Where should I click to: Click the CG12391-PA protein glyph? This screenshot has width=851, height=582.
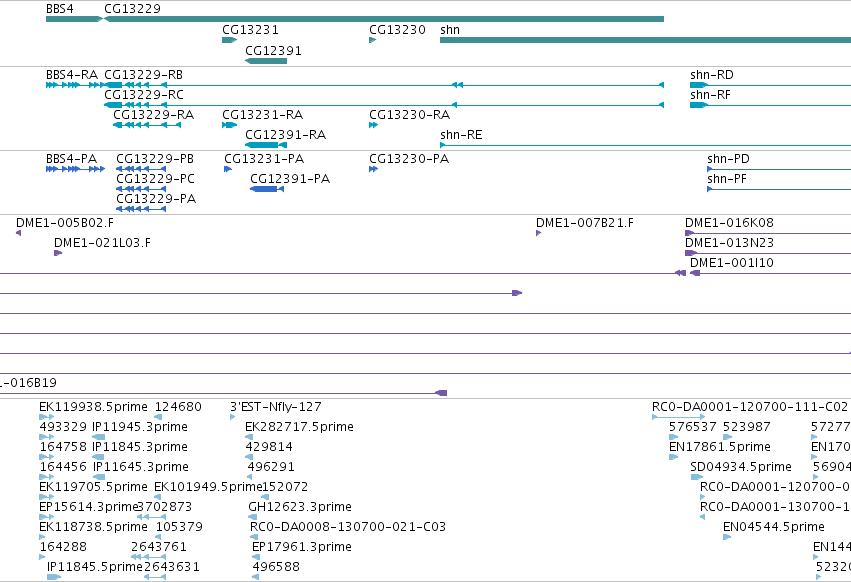267,189
